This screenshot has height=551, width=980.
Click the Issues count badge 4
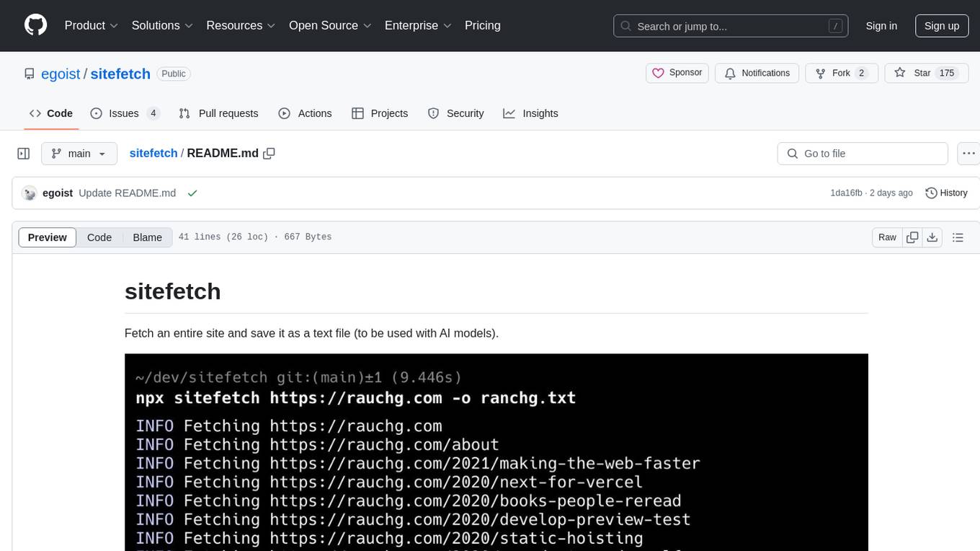coord(153,113)
